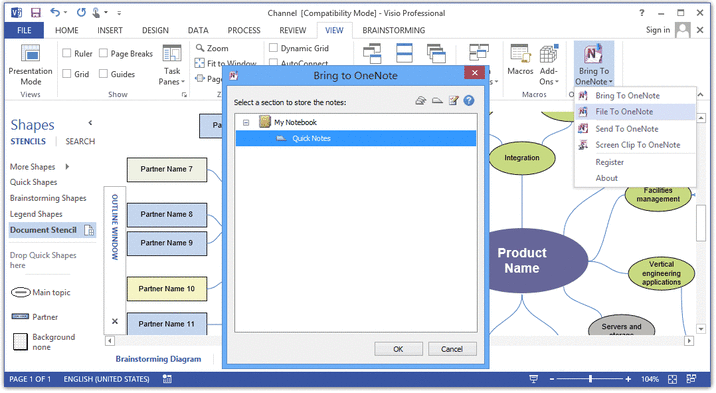716x393 pixels.
Task: Open the Show group dialog launcher
Action: 184,94
